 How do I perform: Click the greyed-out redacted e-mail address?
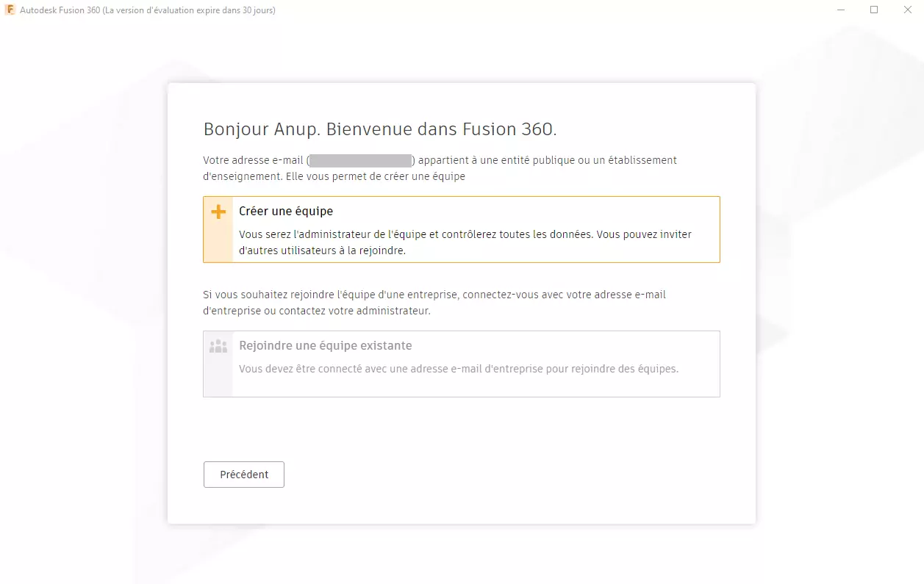(x=360, y=160)
